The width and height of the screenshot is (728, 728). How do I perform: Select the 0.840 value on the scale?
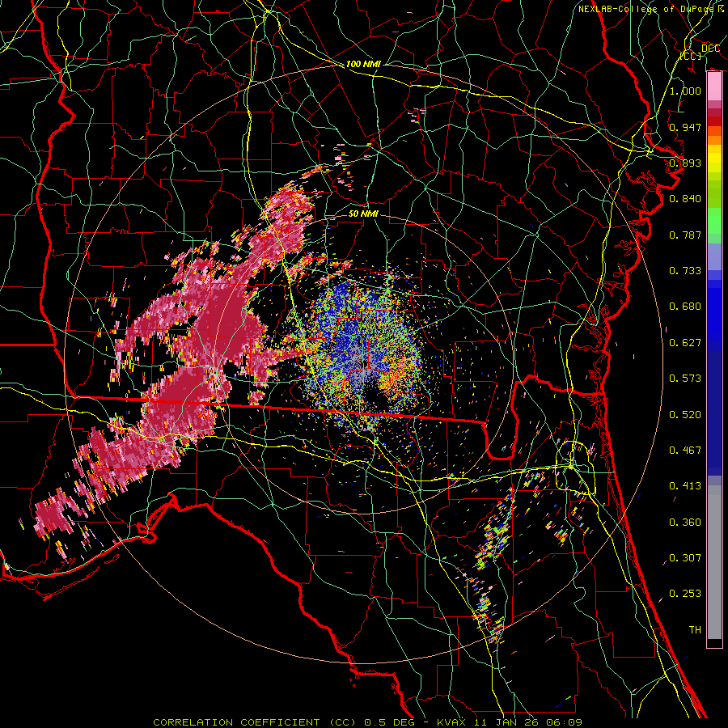685,199
